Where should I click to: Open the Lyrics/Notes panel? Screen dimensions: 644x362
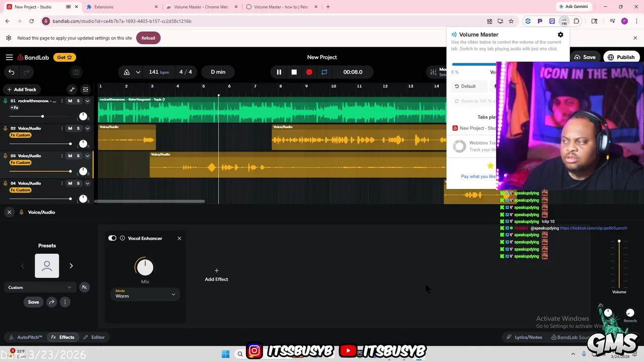(524, 337)
